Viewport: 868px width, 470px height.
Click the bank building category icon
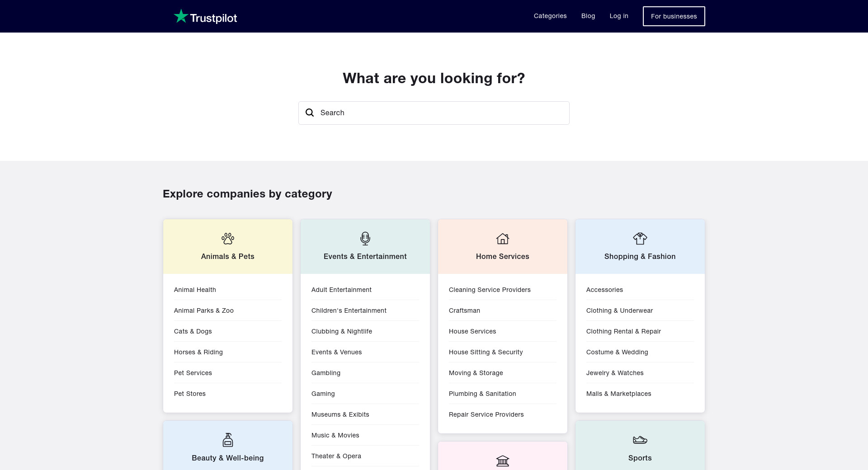click(x=503, y=461)
